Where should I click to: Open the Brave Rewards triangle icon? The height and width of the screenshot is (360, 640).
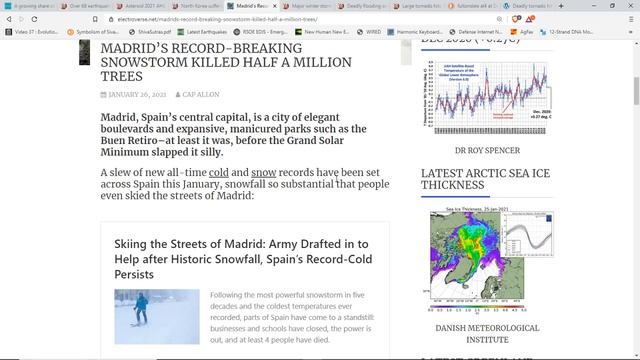pos(530,19)
